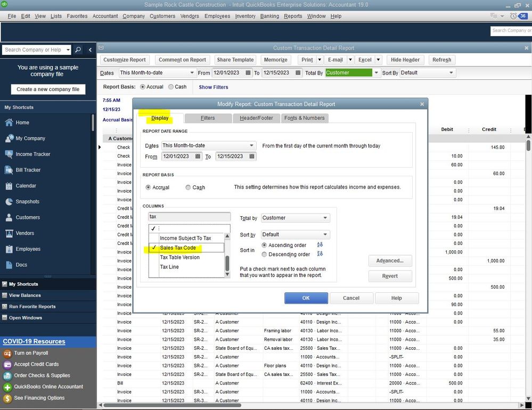Click Turn on Payroll icon
The height and width of the screenshot is (410, 532).
7,354
